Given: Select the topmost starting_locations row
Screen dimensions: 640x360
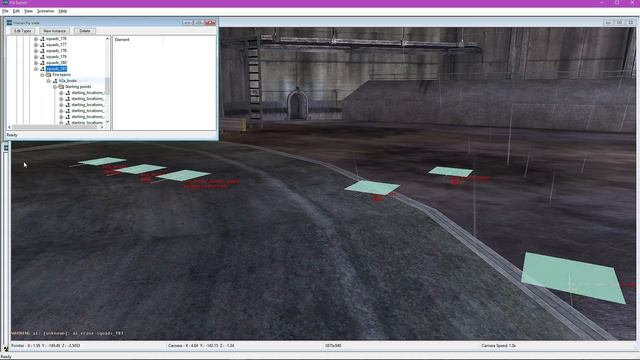Looking at the screenshot, I should (87, 93).
